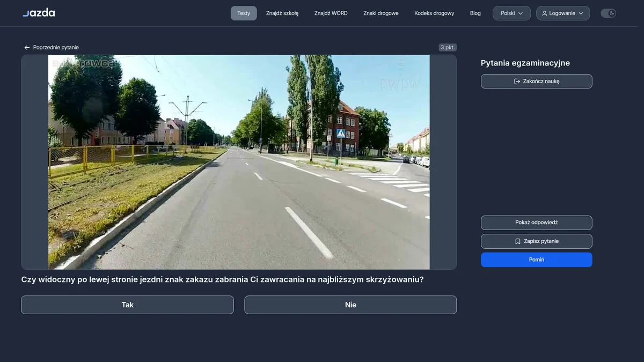Open the Testy tab

click(244, 13)
